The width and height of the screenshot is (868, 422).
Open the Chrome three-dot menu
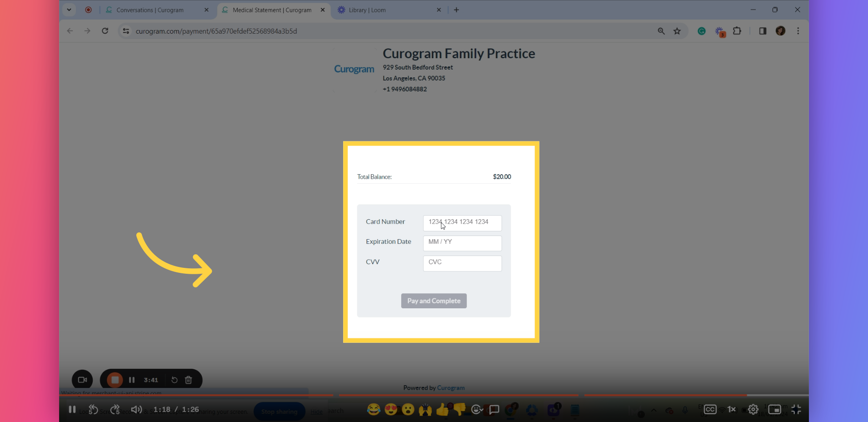click(798, 31)
